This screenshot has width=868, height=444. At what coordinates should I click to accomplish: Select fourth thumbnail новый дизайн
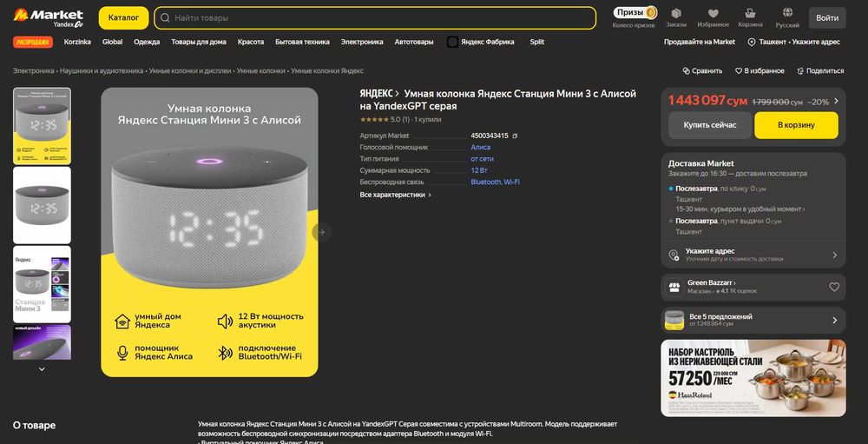pyautogui.click(x=42, y=342)
